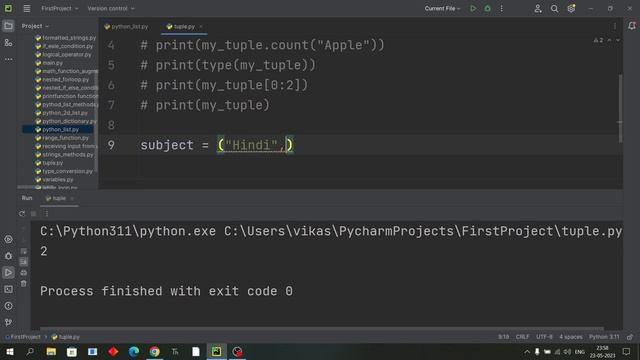Viewport: 640px width, 360px height.
Task: Open Code With Me user icon
Action: tap(538, 8)
